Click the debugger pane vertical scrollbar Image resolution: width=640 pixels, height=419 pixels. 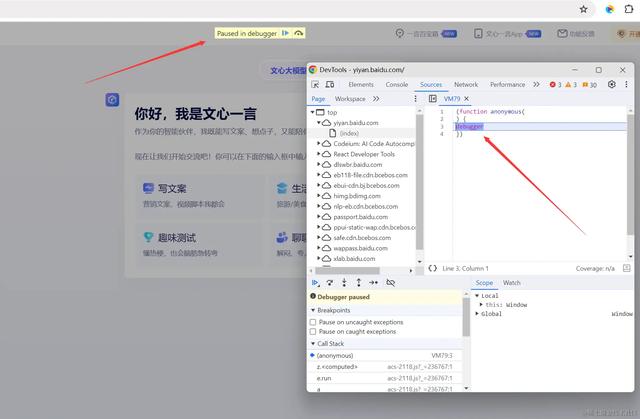[x=466, y=316]
